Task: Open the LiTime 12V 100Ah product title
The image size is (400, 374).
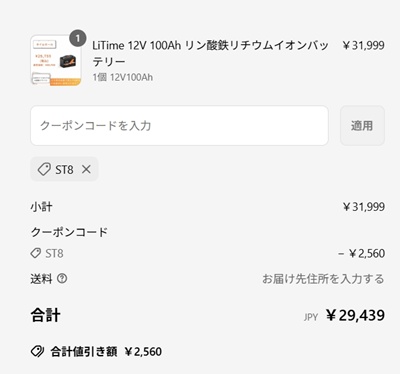Action: 210,53
